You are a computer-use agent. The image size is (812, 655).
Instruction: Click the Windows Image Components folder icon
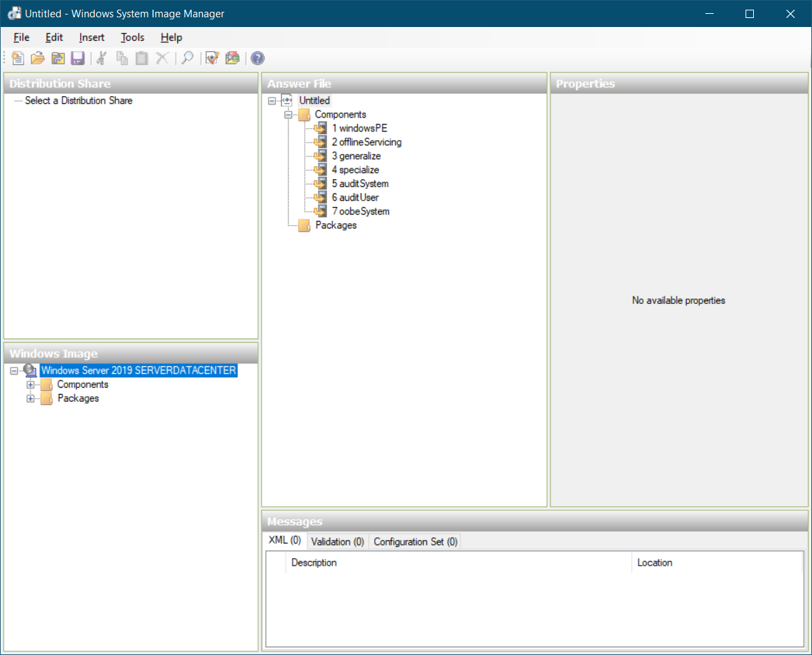[x=46, y=384]
